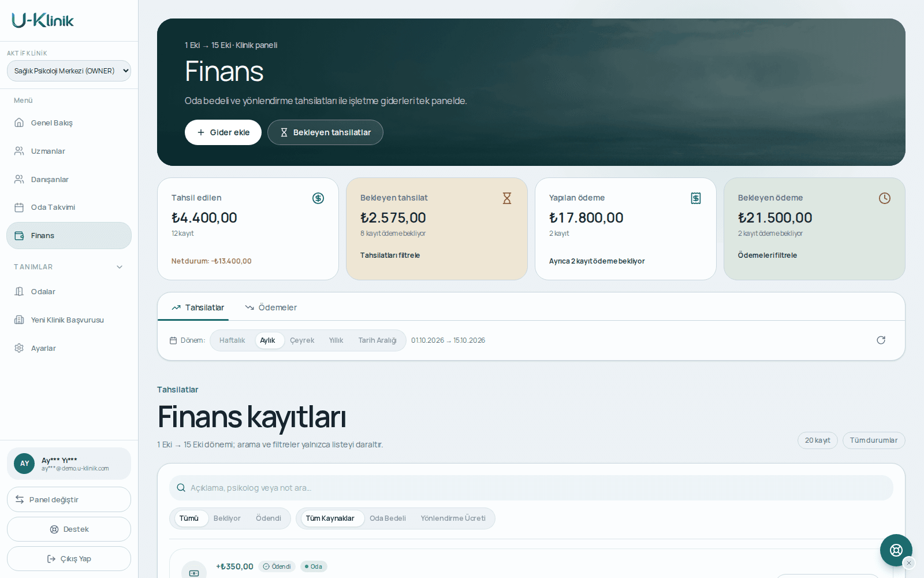Click the Bekleyen ödeme clock icon
Screen dimensions: 924x578
pyautogui.click(x=885, y=198)
